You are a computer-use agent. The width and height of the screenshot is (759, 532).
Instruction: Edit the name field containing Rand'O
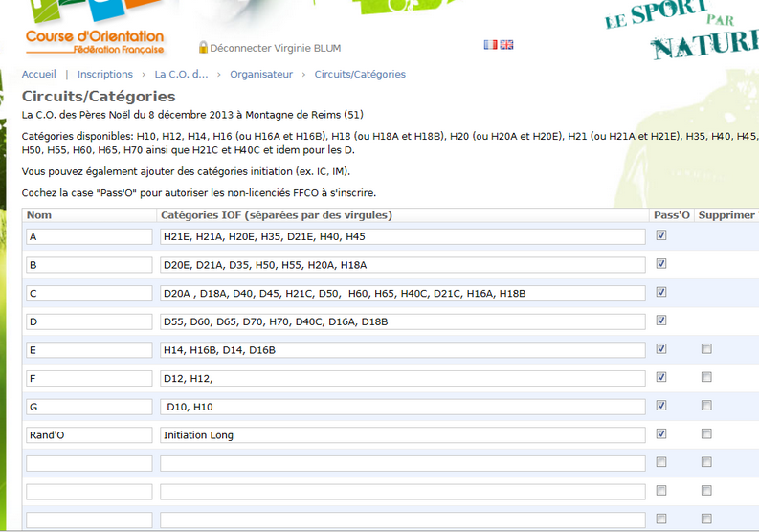tap(89, 435)
